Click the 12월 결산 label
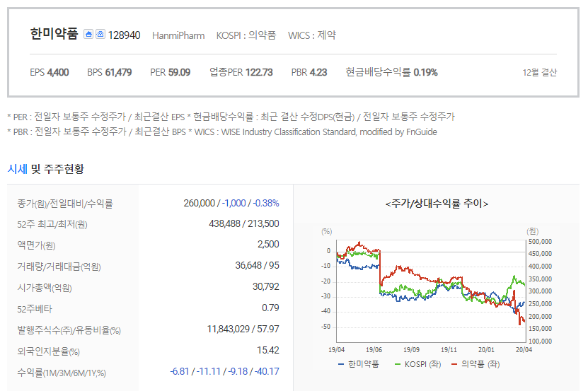 pos(540,72)
